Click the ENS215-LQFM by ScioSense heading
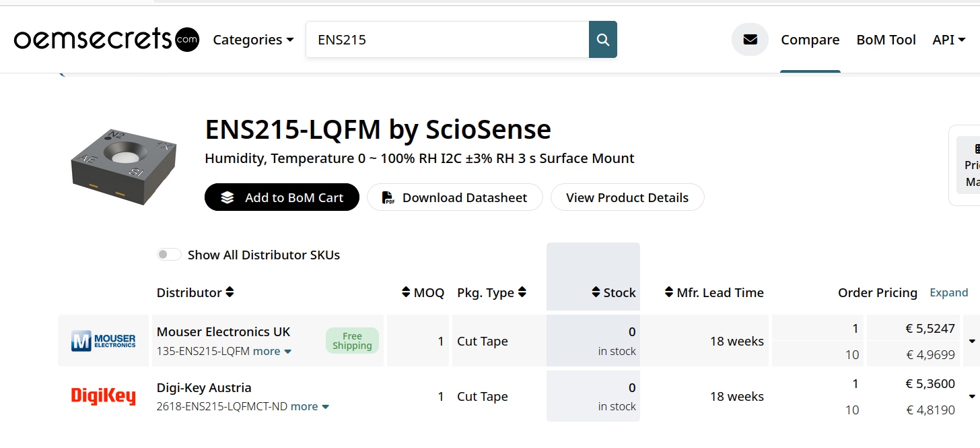The height and width of the screenshot is (448, 980). [378, 129]
